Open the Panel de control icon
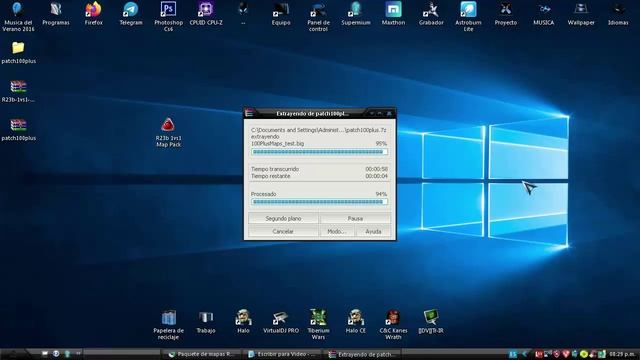The width and height of the screenshot is (640, 360). point(318,16)
